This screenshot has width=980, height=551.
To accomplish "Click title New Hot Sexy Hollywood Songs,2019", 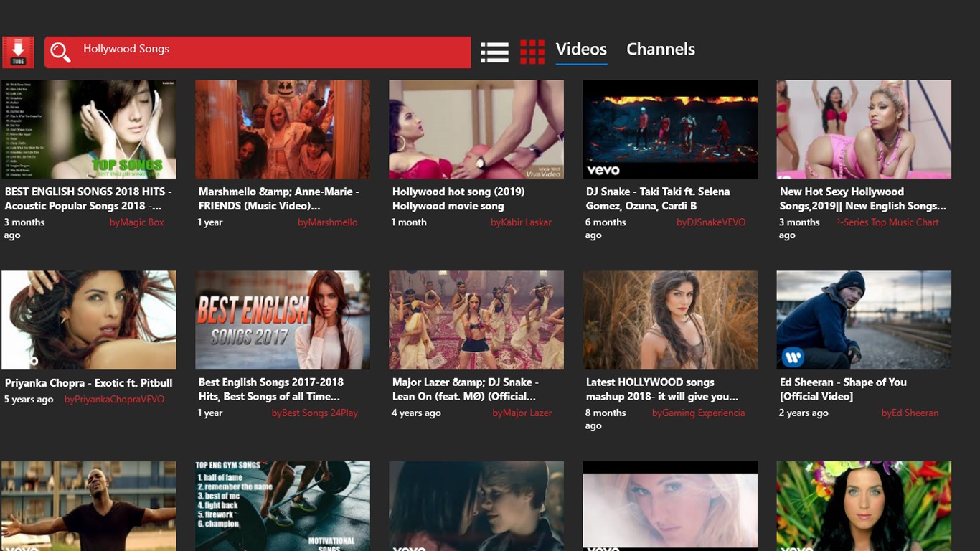I will 863,199.
